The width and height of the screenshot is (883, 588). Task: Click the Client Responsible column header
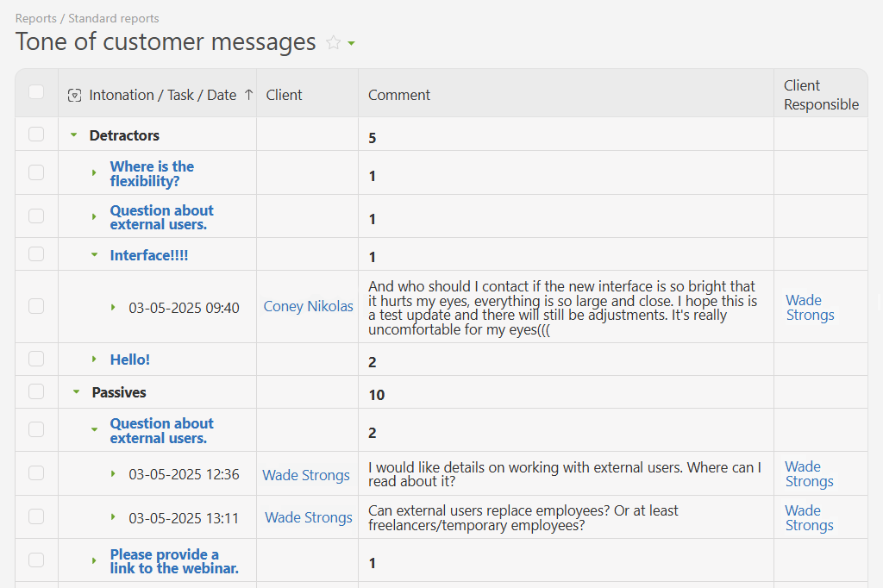pos(821,95)
